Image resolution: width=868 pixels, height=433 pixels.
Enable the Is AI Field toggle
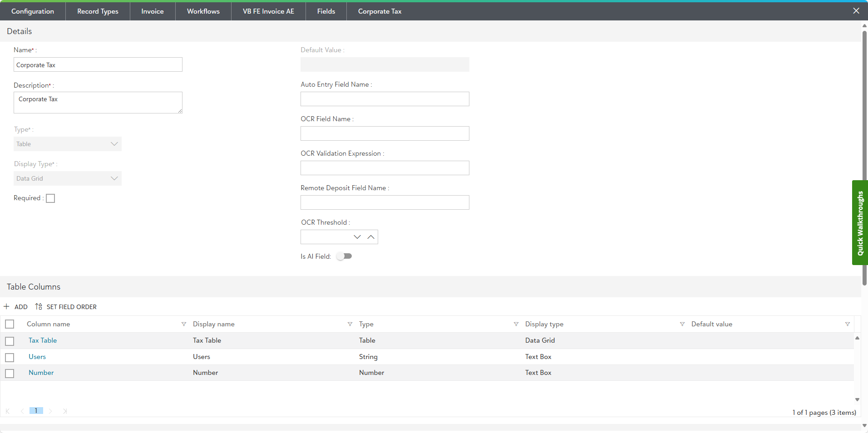click(344, 256)
